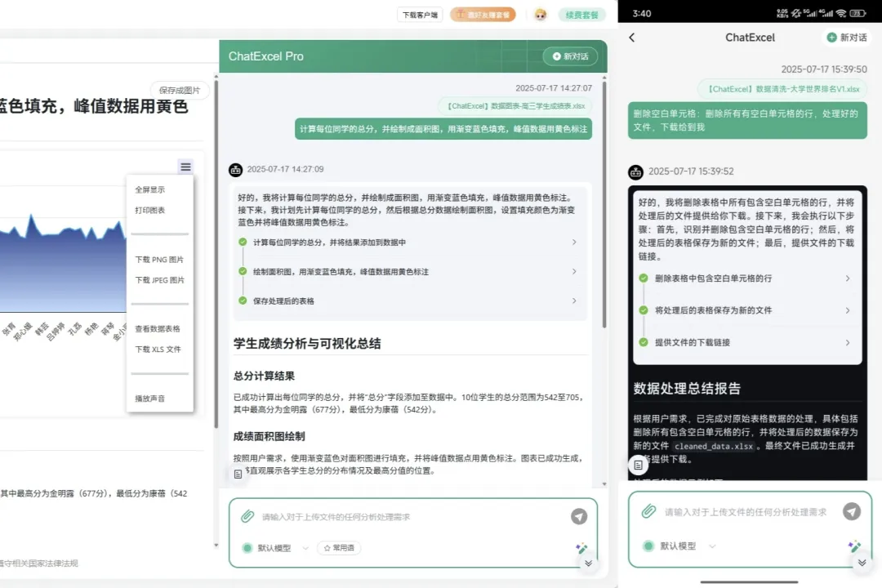Click 常用语 button in input area
This screenshot has height=588, width=882.
(x=339, y=548)
